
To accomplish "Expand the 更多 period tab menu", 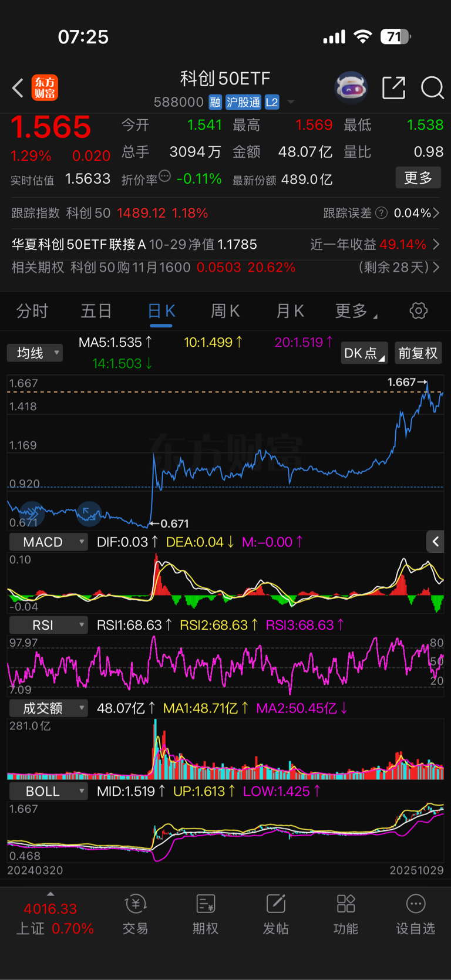I will point(356,311).
